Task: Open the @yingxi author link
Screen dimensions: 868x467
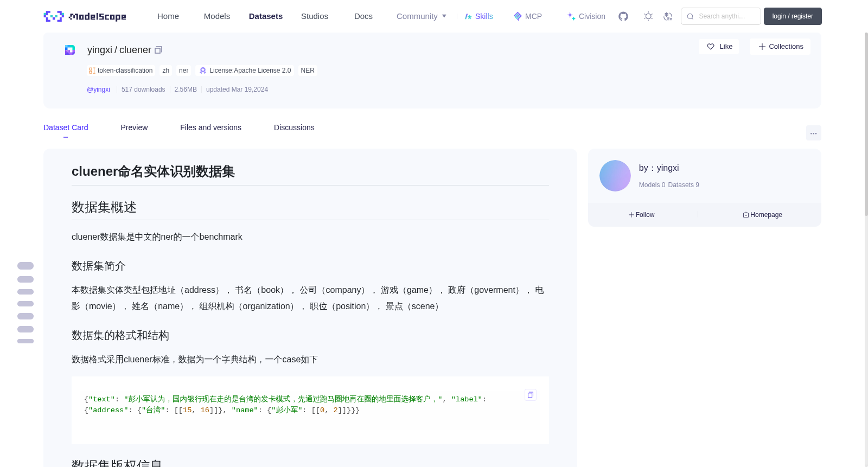Action: 98,89
